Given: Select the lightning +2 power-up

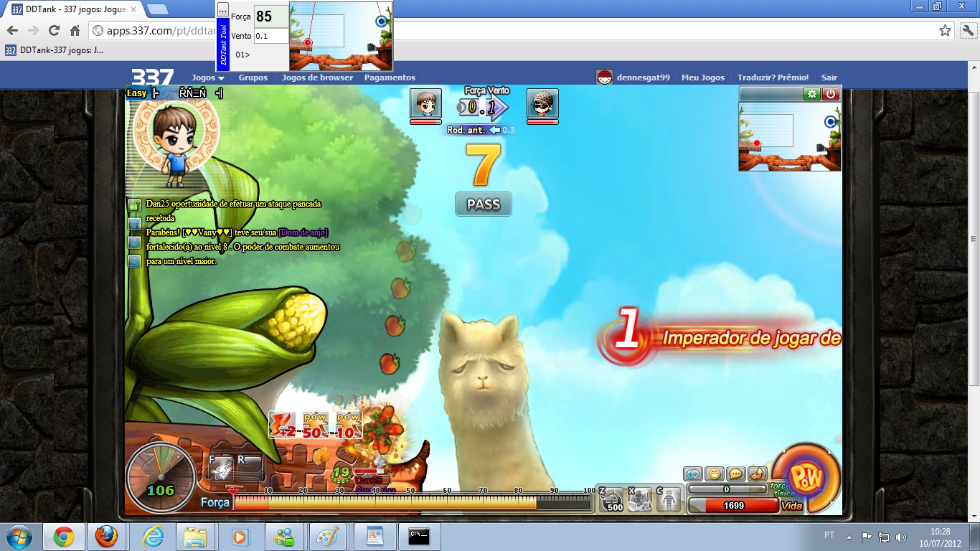Looking at the screenshot, I should tap(282, 424).
